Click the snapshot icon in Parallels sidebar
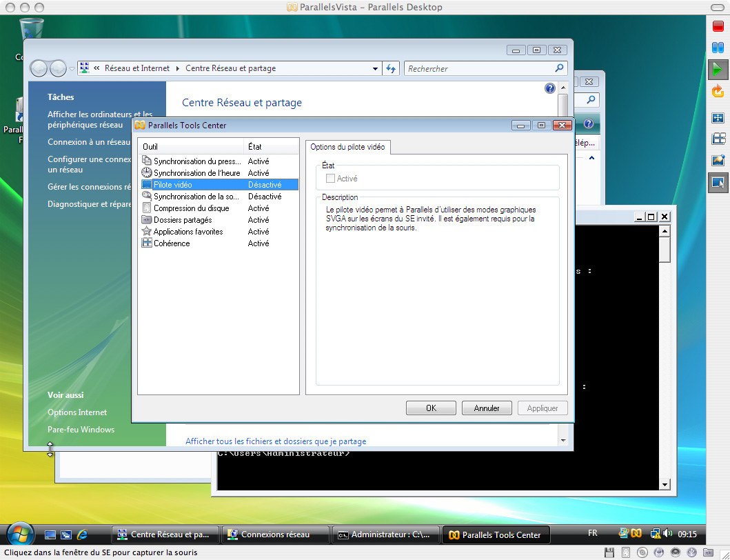Screen dimensions: 730x560 [x=718, y=160]
